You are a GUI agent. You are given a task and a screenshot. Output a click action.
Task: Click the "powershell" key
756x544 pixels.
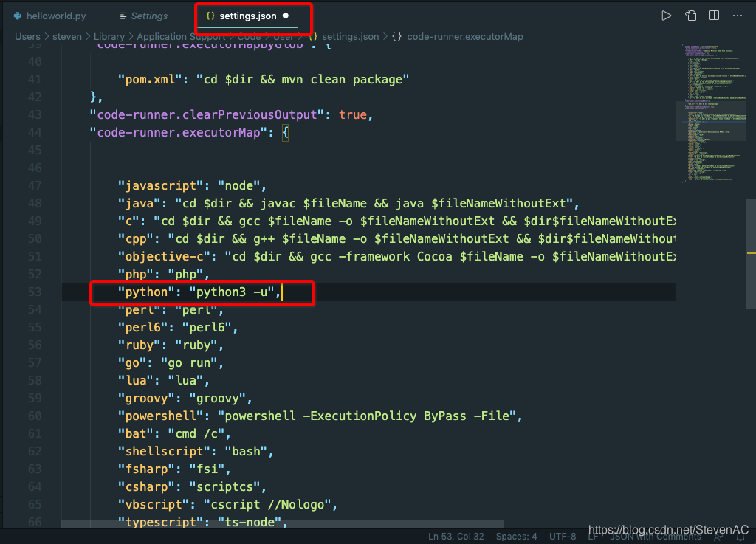pyautogui.click(x=160, y=416)
